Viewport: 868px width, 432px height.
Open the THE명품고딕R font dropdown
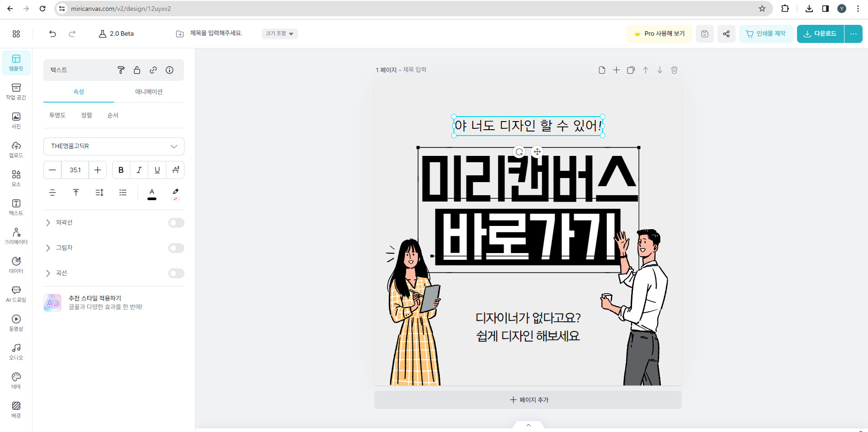pyautogui.click(x=114, y=146)
